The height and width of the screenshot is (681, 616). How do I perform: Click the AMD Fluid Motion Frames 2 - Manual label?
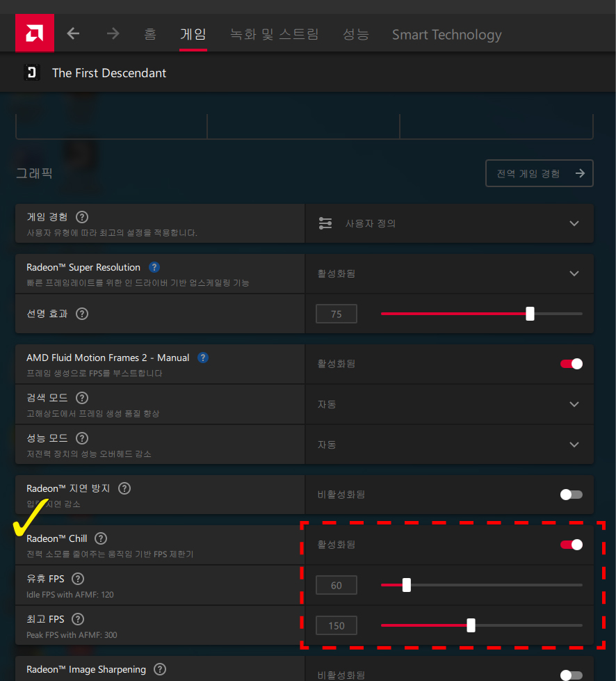108,358
